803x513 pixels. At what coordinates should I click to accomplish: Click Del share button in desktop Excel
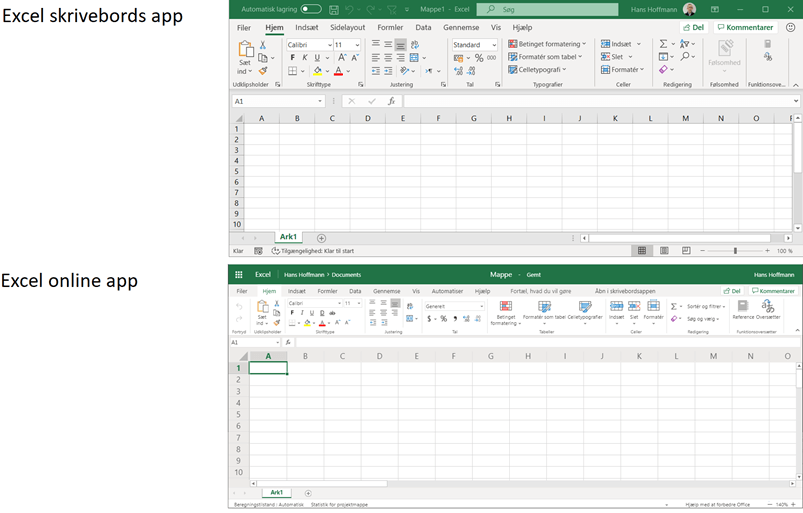tap(694, 28)
